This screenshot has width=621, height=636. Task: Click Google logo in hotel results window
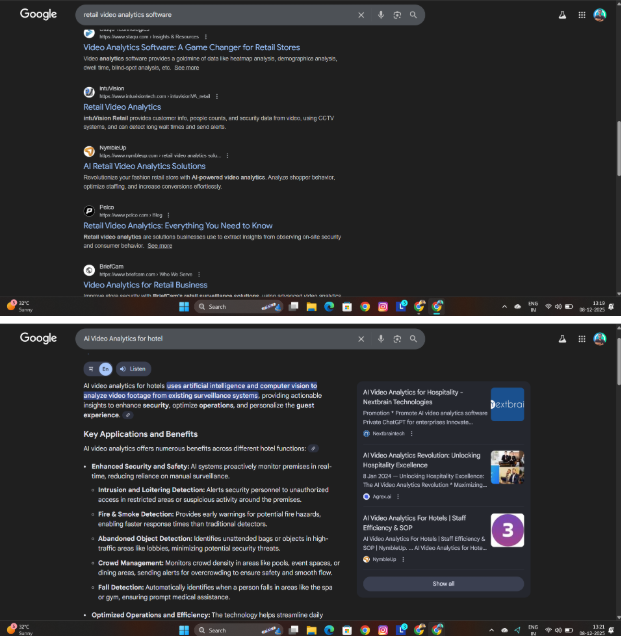pos(38,338)
